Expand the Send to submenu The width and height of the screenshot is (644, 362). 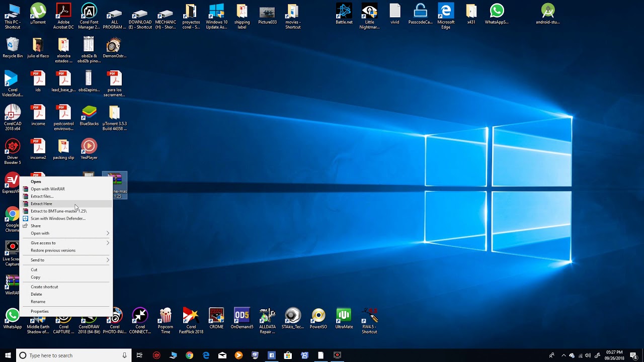point(66,260)
